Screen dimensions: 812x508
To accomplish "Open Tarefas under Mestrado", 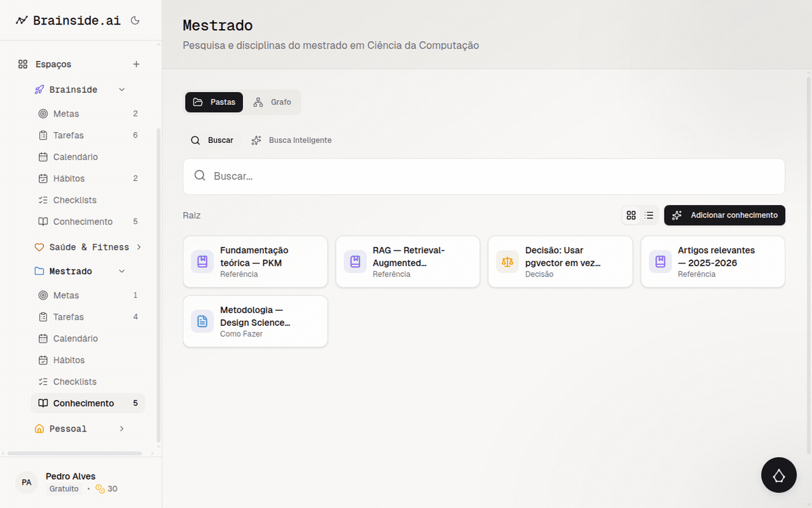I will tap(68, 317).
